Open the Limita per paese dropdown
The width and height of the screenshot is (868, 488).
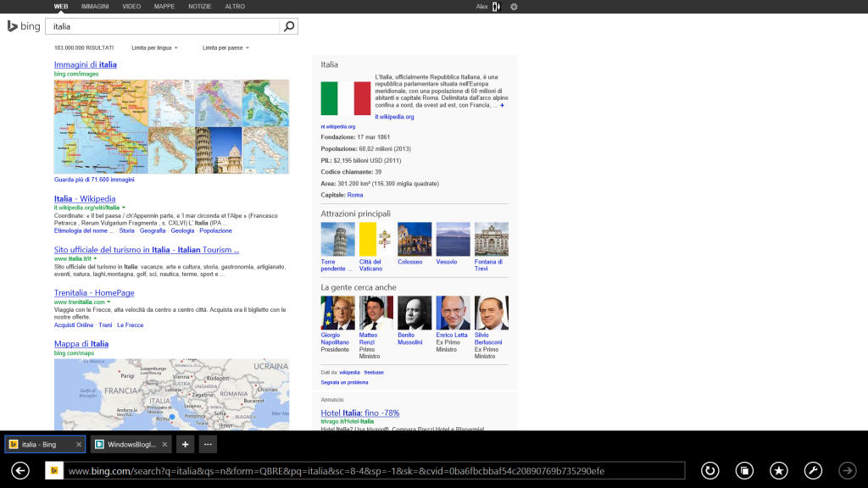point(222,47)
